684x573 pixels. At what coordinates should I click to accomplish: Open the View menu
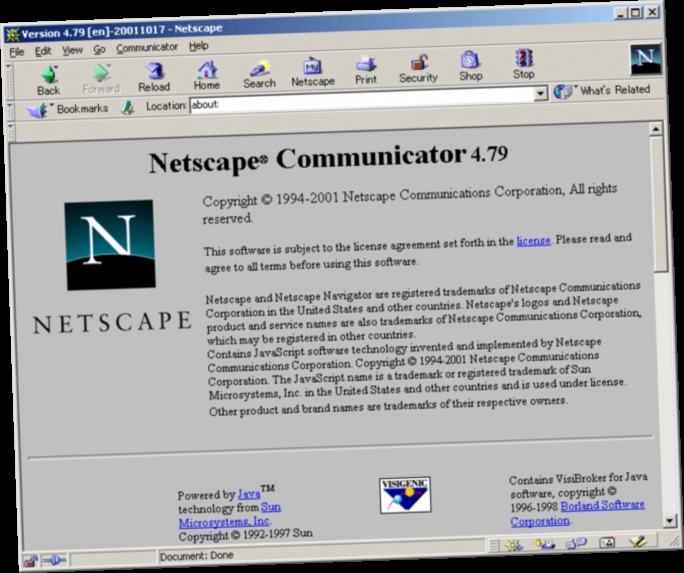72,51
